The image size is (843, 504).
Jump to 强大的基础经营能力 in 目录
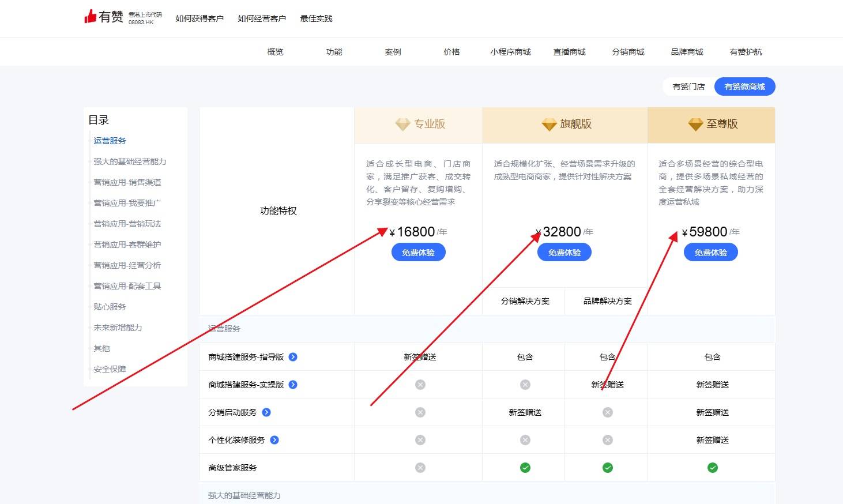pos(130,161)
